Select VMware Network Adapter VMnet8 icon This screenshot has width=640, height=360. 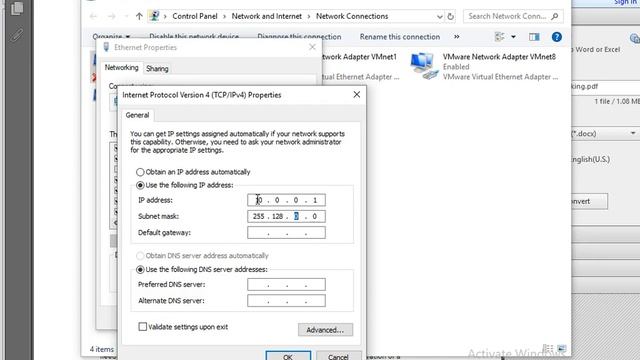[x=424, y=66]
